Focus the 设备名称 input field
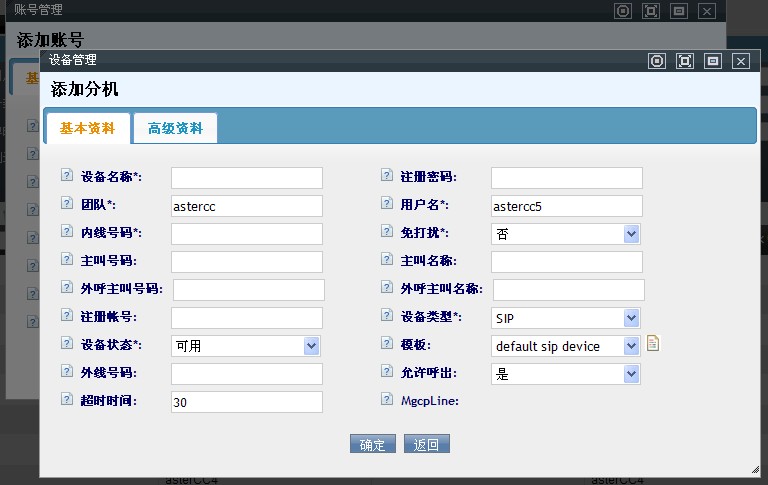 coord(247,178)
